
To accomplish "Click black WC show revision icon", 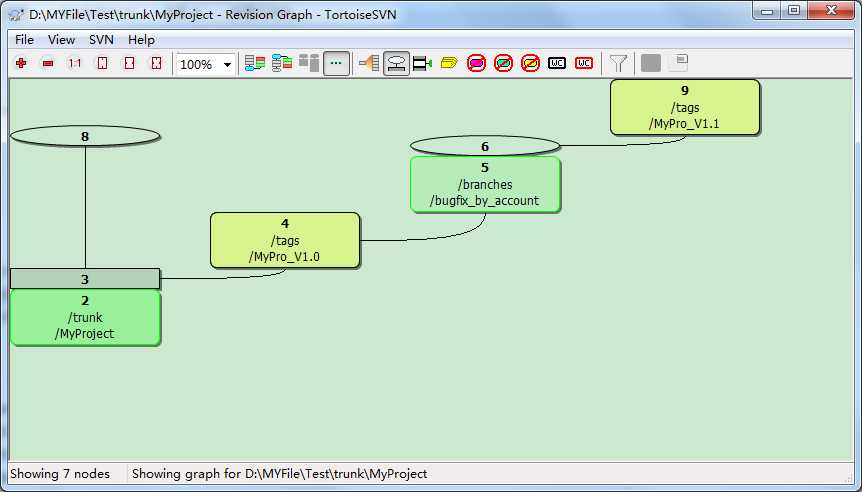I will pos(557,64).
